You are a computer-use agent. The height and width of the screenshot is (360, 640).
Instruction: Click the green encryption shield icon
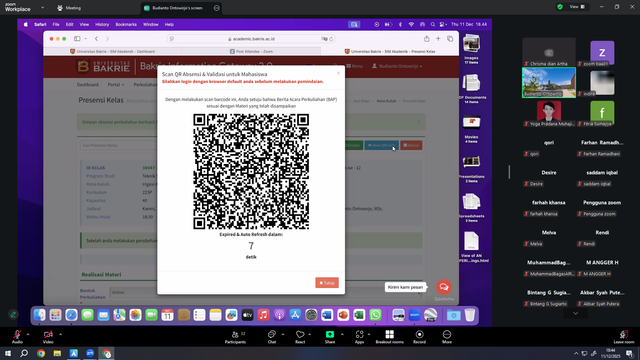coord(560,7)
